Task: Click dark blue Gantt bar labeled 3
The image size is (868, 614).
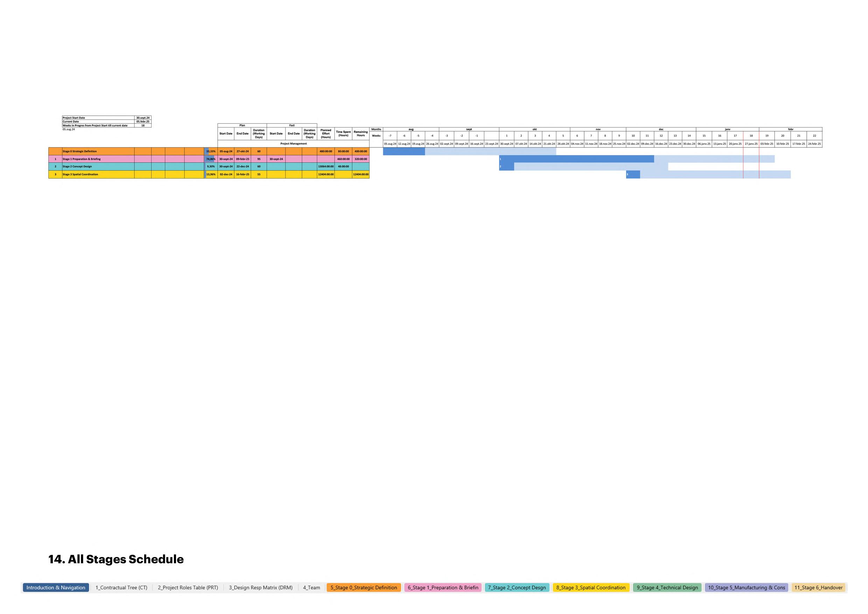Action: [633, 174]
